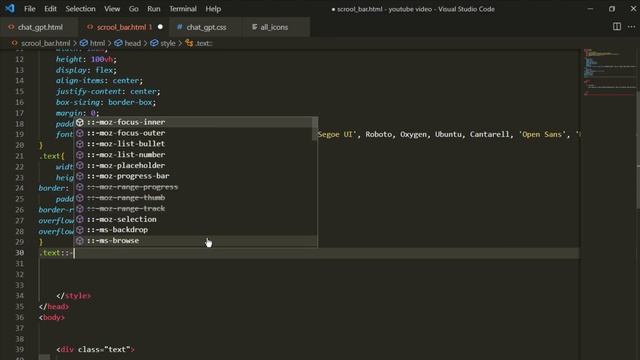The image size is (640, 360).
Task: Click the file icon on chat_gpt.html tab
Action: [x=11, y=27]
